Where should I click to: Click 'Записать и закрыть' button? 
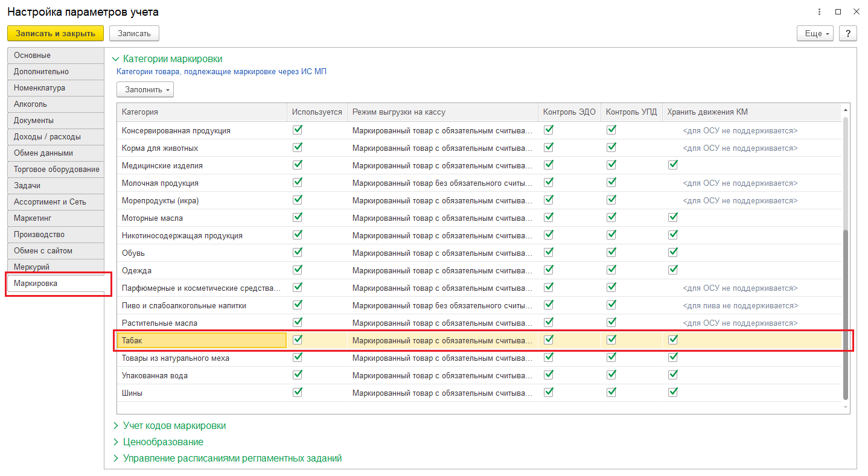[56, 33]
